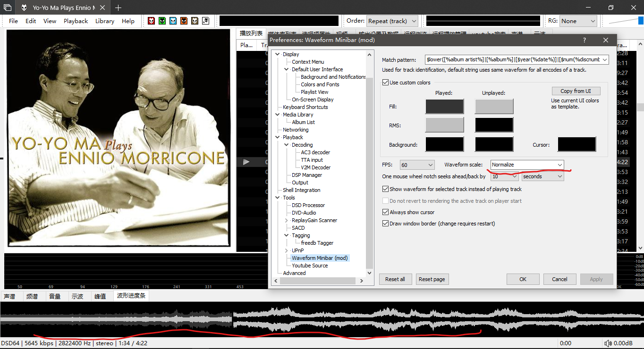
Task: Toggle Show waveform for selected track
Action: pos(385,189)
